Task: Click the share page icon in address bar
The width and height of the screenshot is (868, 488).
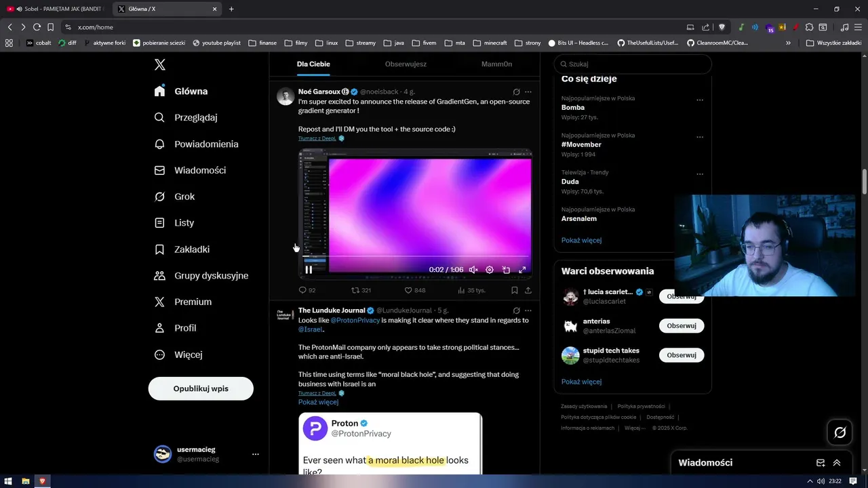Action: tap(705, 27)
